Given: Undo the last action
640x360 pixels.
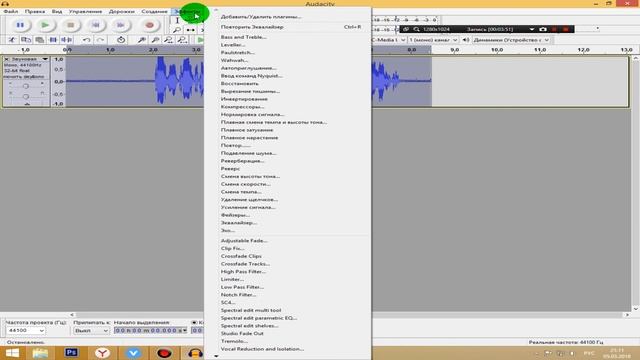Looking at the screenshot, I should click(x=87, y=40).
